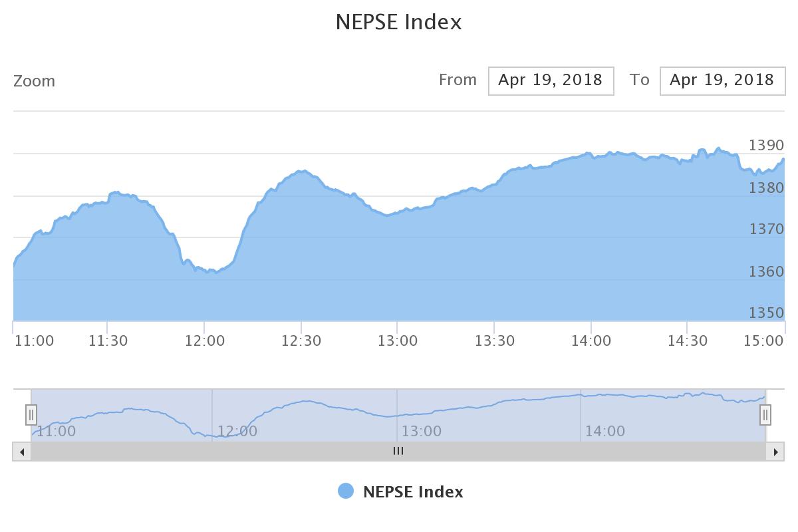Click the 11:30 main x-axis label

pyautogui.click(x=108, y=340)
